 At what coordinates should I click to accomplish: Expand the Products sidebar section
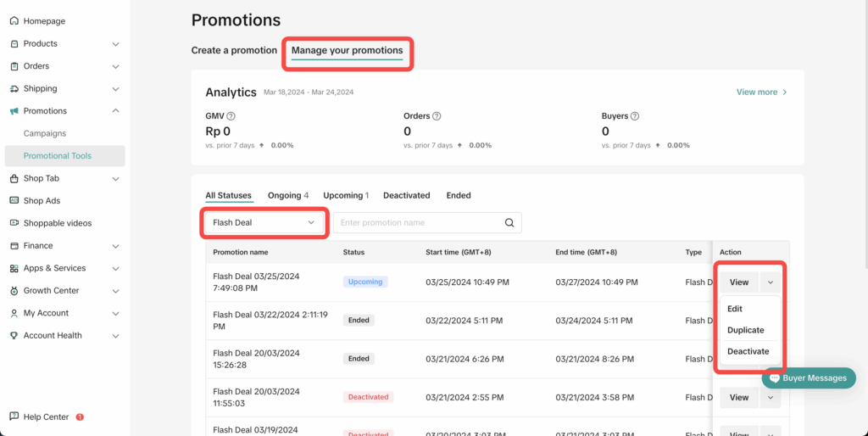[115, 44]
